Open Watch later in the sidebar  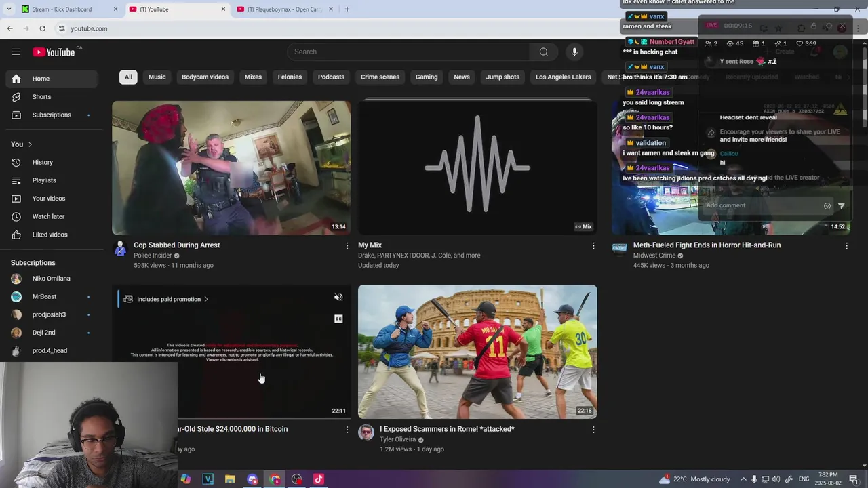52,217
